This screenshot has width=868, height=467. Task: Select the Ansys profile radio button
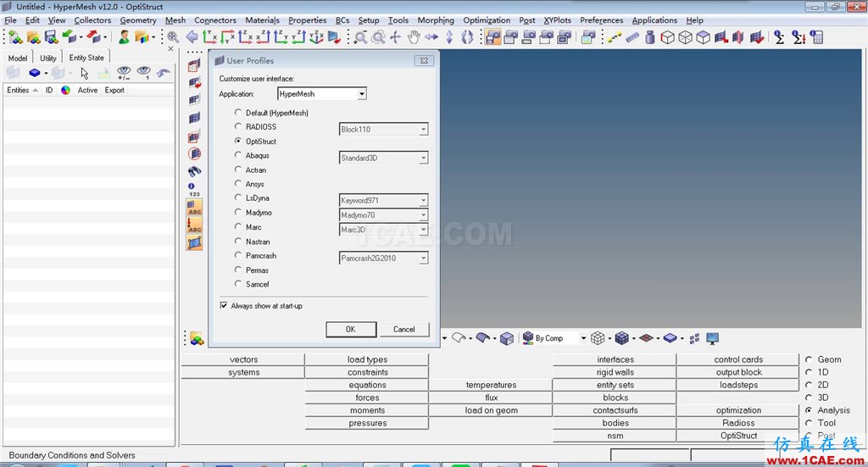coord(238,183)
